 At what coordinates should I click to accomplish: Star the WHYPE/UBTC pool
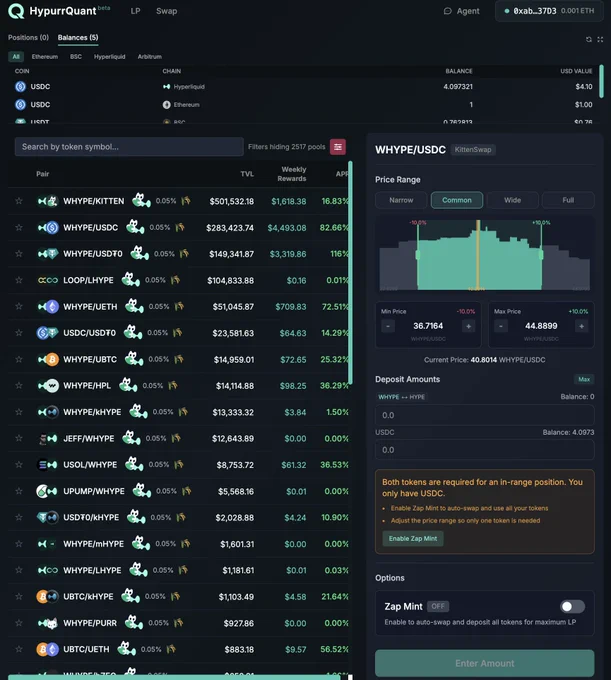pos(19,359)
